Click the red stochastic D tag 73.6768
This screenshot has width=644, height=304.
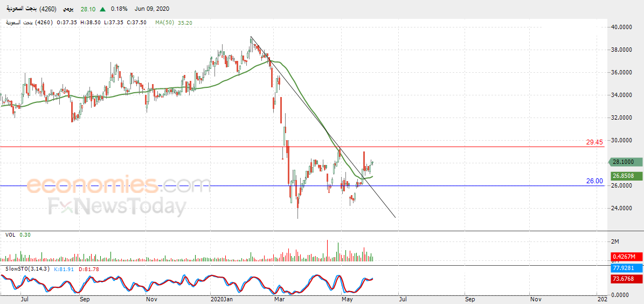(627, 279)
